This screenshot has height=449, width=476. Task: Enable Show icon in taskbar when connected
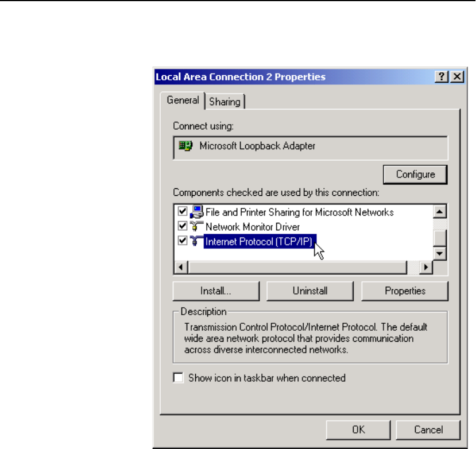[x=178, y=378]
